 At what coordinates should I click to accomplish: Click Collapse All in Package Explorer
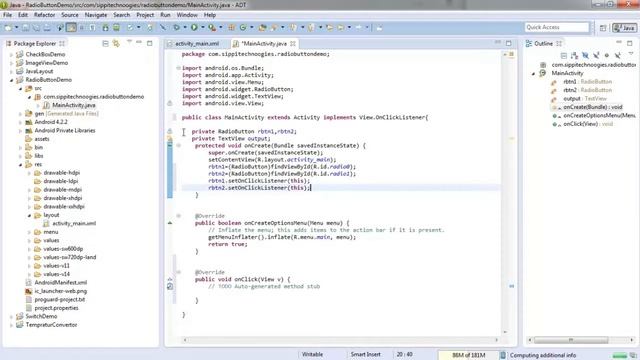point(105,43)
